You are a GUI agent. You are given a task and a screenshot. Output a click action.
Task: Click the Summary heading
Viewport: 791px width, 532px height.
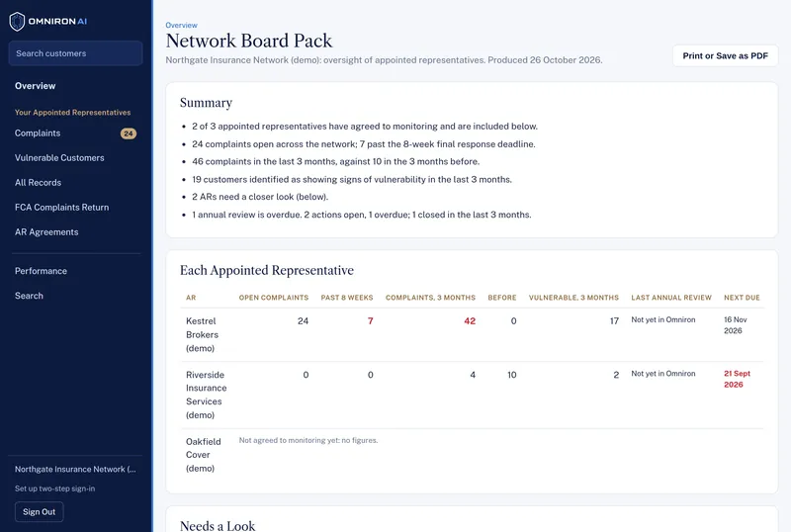click(x=206, y=103)
